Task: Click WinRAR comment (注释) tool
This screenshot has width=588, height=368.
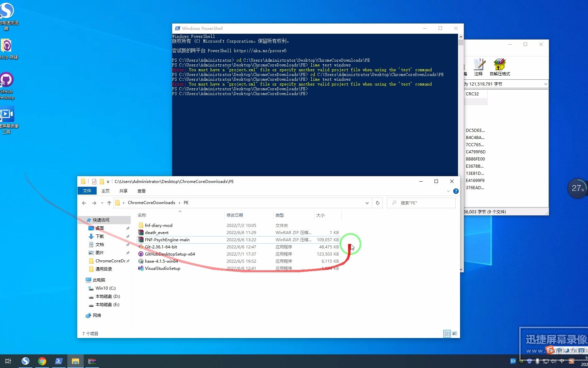Action: click(479, 67)
